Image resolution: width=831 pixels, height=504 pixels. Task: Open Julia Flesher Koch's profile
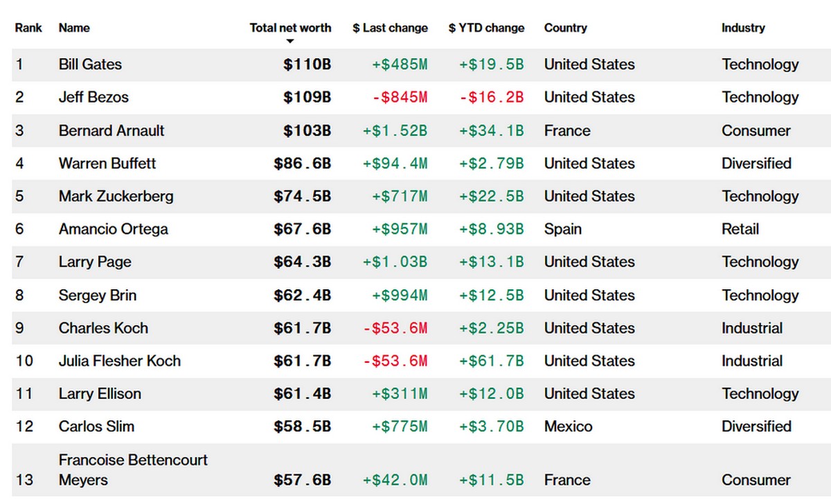coord(119,361)
